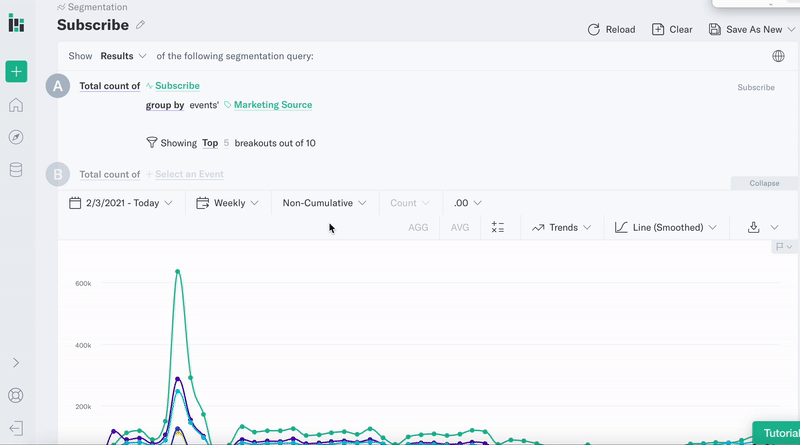Click the filter funnel icon

point(152,142)
